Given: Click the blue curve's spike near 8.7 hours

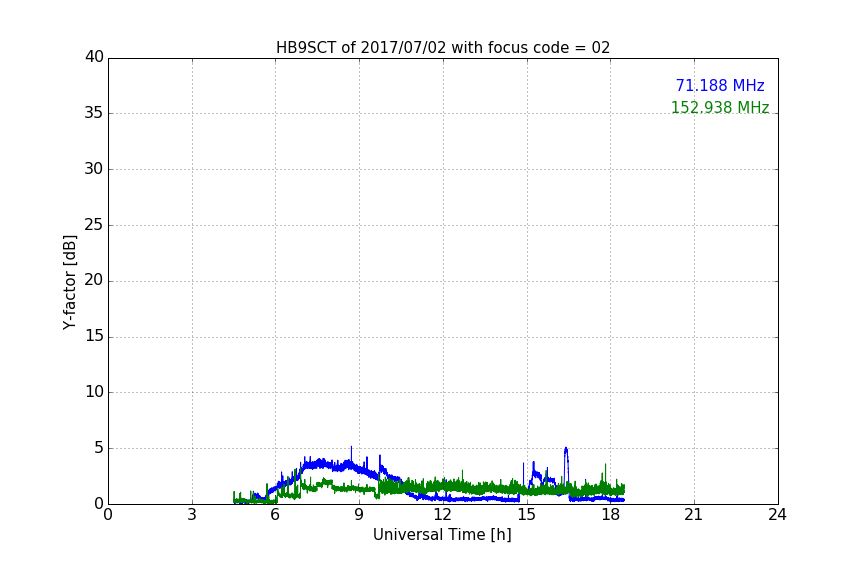Looking at the screenshot, I should [352, 455].
